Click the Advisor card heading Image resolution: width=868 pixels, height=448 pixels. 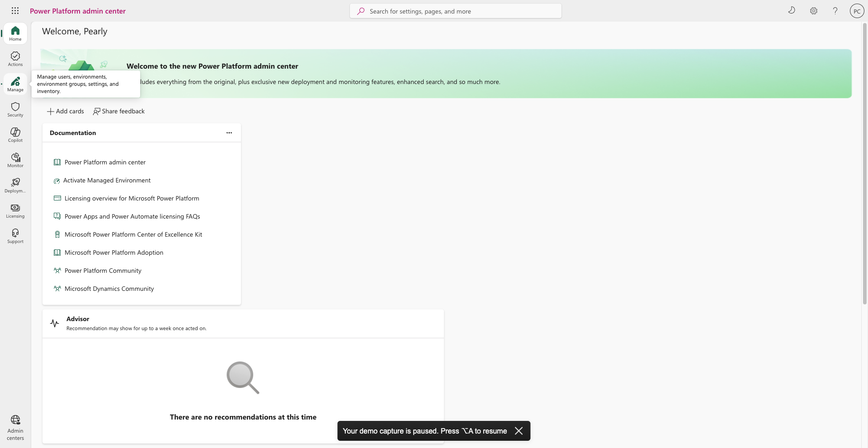click(x=78, y=319)
